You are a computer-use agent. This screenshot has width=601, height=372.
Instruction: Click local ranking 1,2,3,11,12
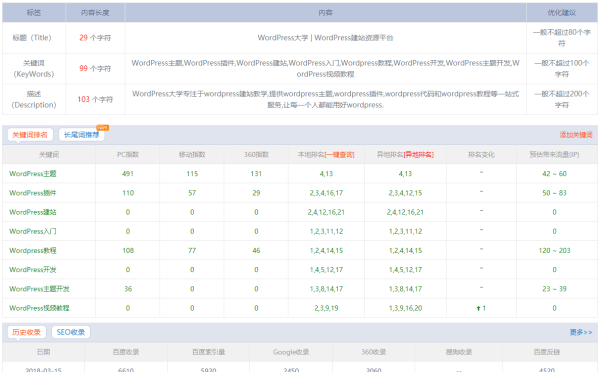tap(326, 231)
